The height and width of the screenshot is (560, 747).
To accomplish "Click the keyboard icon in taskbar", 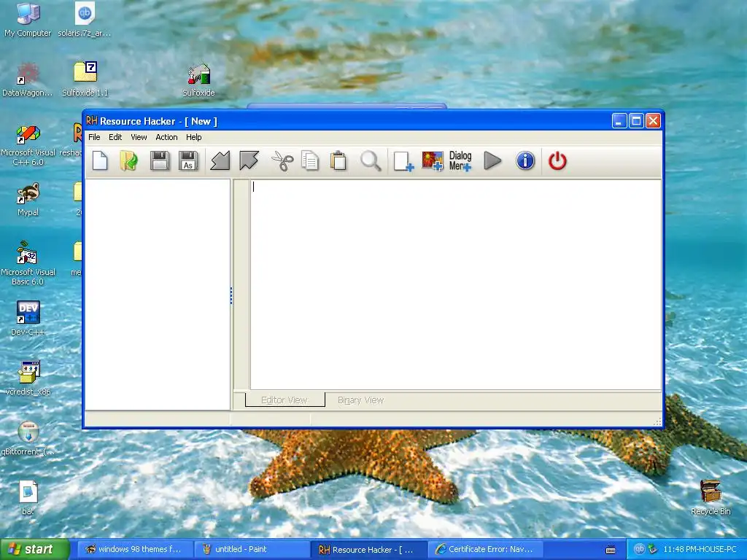I will pyautogui.click(x=611, y=550).
